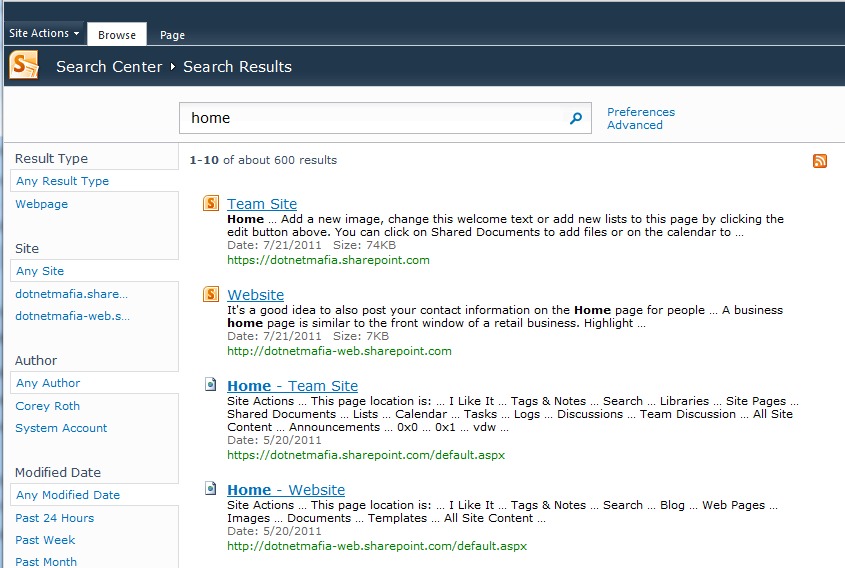845x568 pixels.
Task: Open the Website result title
Action: tap(255, 295)
